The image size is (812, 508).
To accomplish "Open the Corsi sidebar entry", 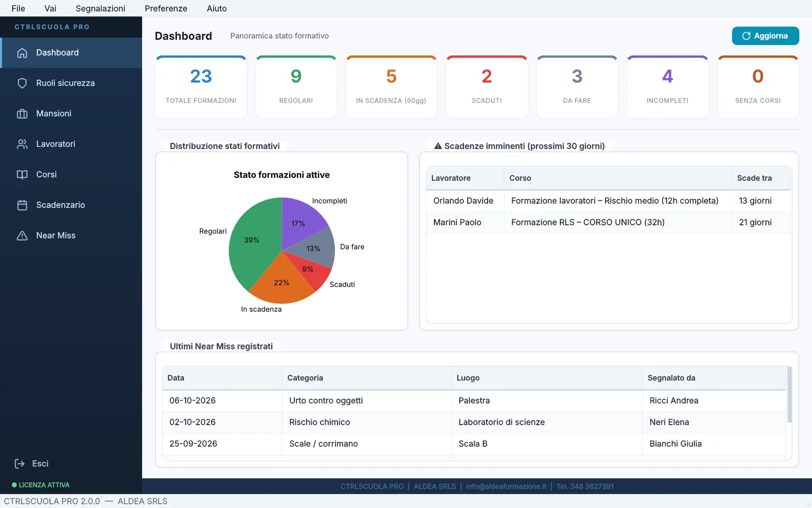I will tap(71, 175).
